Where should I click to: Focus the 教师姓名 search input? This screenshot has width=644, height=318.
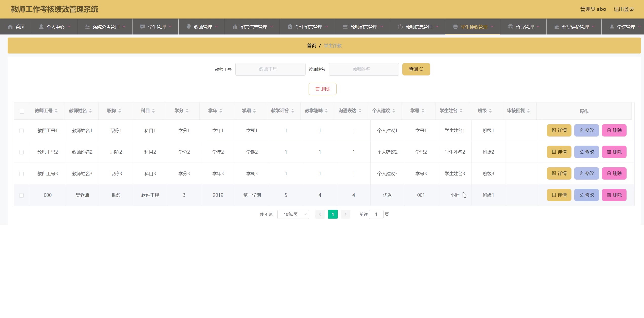click(x=364, y=69)
